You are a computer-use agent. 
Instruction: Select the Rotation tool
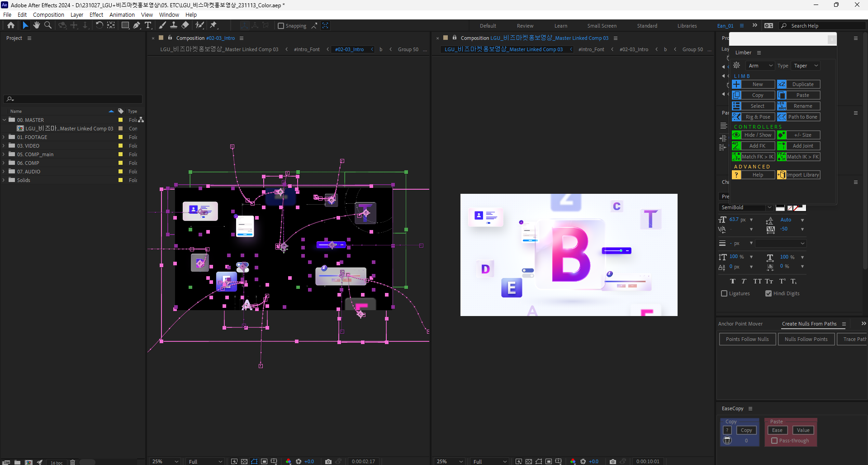(x=99, y=25)
